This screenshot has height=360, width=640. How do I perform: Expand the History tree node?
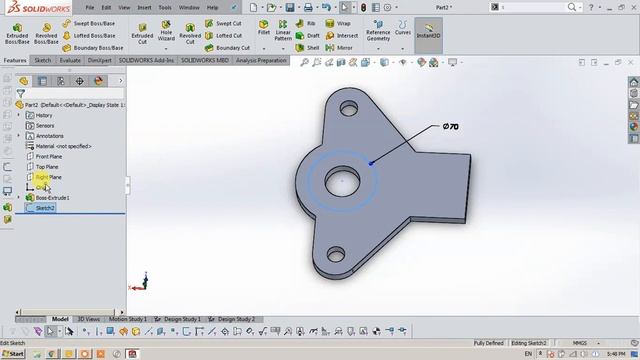point(18,116)
